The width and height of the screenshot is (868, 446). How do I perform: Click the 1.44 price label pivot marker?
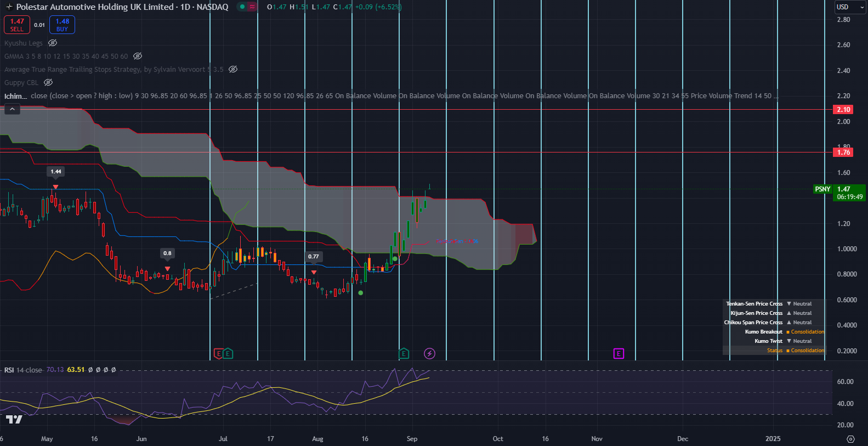pyautogui.click(x=56, y=172)
